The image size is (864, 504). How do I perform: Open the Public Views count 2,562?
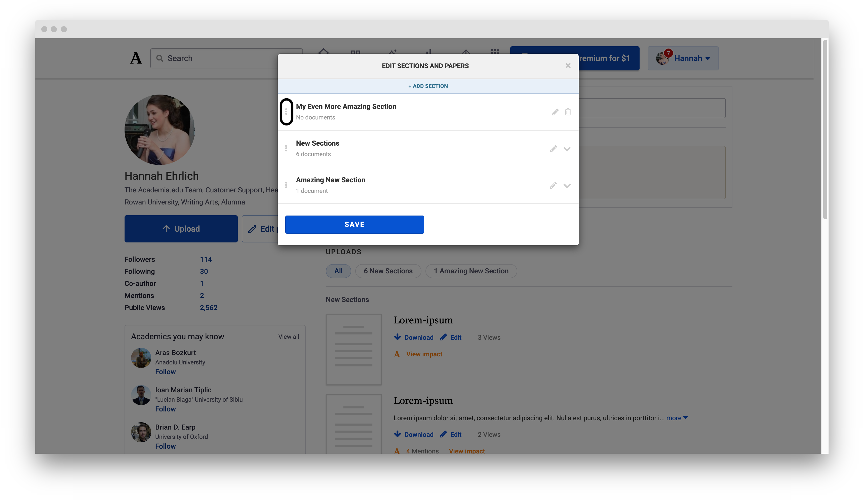pyautogui.click(x=209, y=308)
